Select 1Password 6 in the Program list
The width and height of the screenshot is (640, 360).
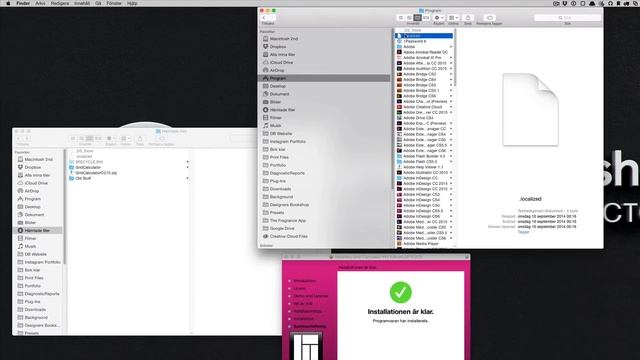point(415,41)
